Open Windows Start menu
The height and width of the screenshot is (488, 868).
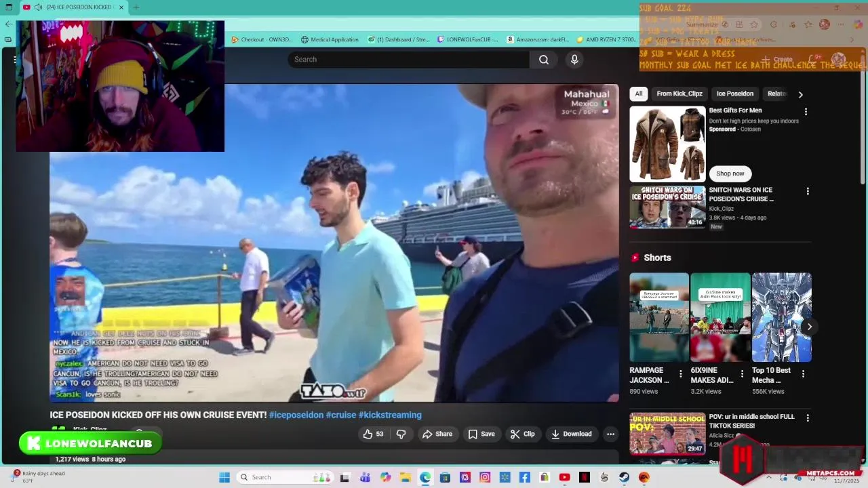tap(224, 477)
